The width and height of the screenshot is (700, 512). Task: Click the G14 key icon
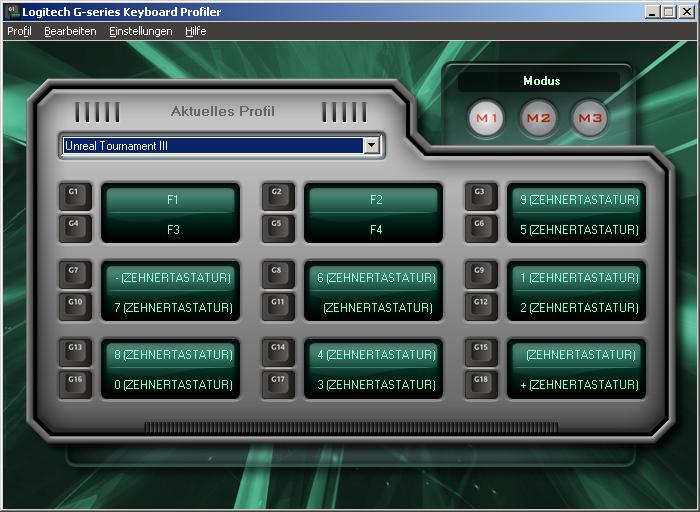[x=278, y=352]
